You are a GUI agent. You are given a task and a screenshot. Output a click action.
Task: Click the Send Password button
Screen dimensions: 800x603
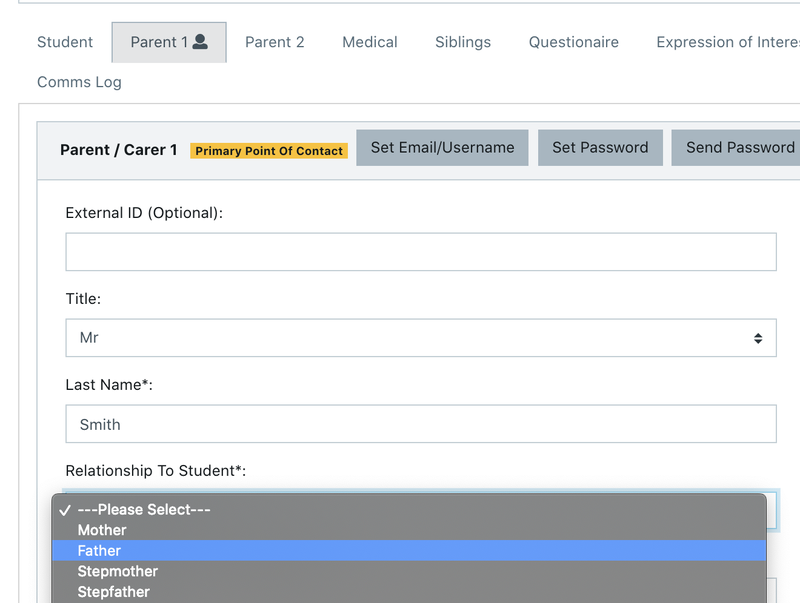[738, 148]
